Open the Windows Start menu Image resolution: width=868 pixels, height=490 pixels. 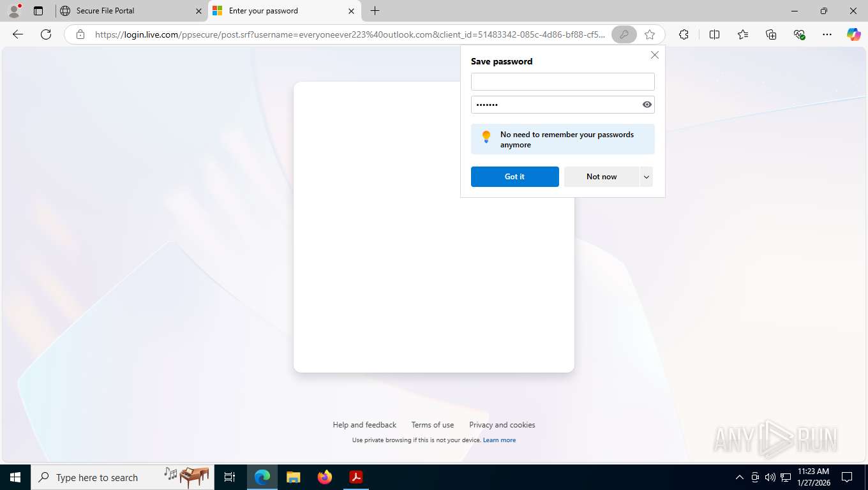15,477
